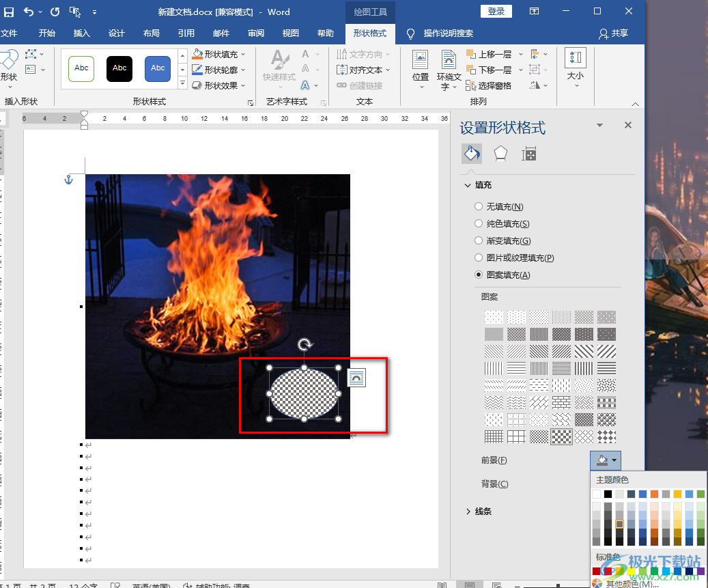Open the Effects pentagon icon
The width and height of the screenshot is (708, 588).
coord(500,154)
